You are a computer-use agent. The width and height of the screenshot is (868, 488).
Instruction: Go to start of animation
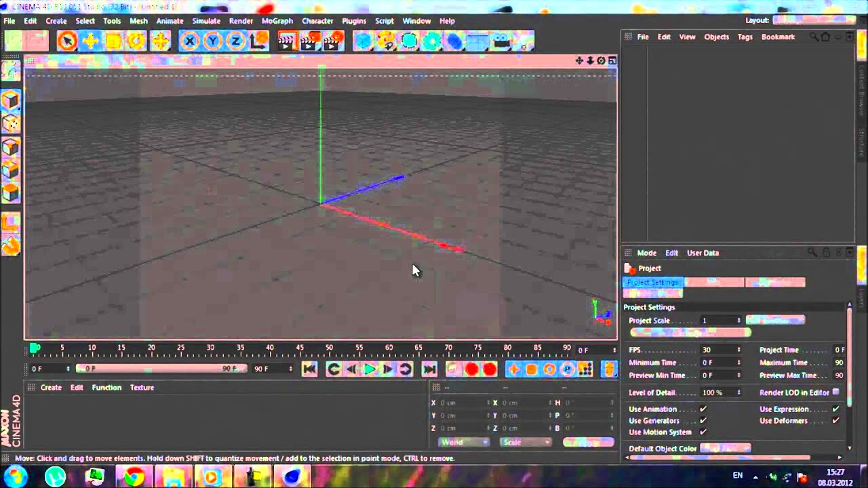(x=309, y=369)
